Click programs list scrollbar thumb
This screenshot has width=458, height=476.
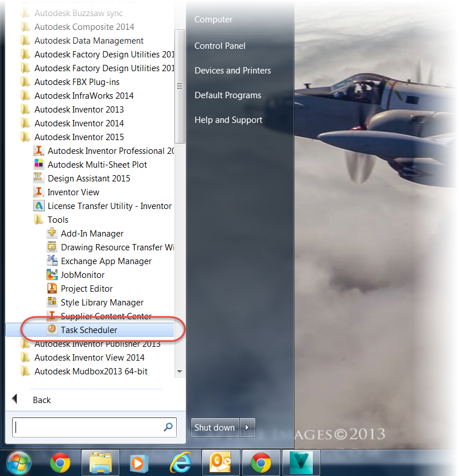[180, 86]
